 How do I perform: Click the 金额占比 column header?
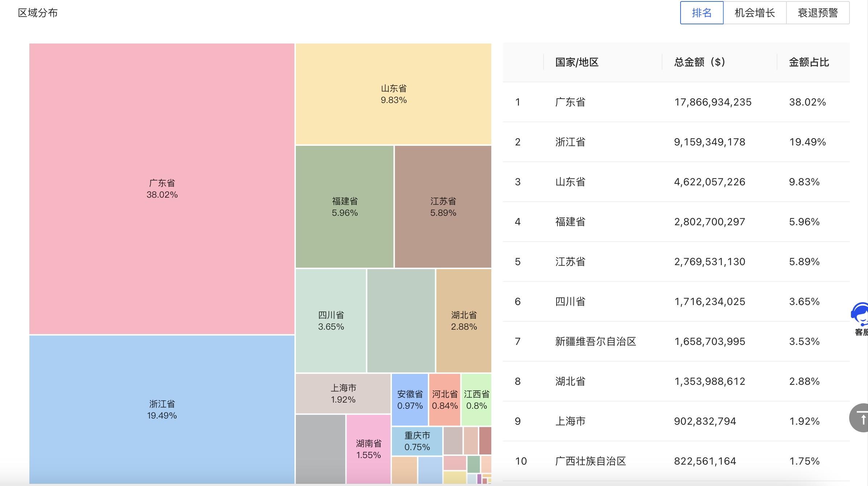(809, 62)
